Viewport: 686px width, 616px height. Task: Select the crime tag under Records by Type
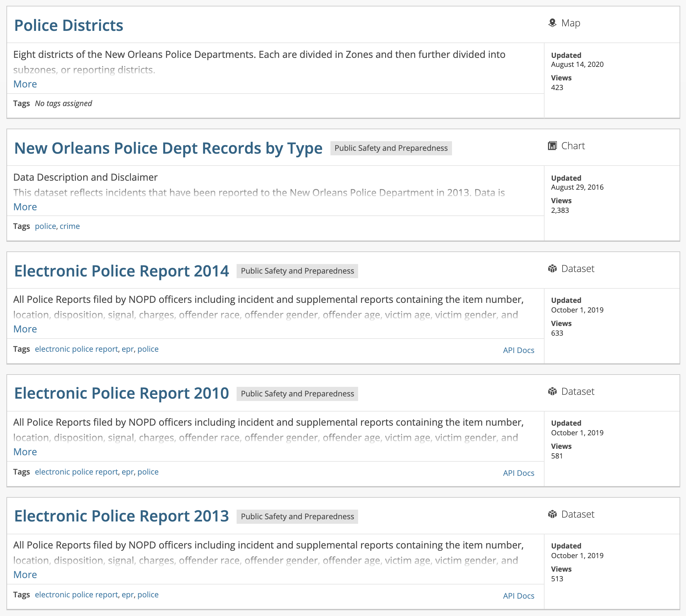70,226
